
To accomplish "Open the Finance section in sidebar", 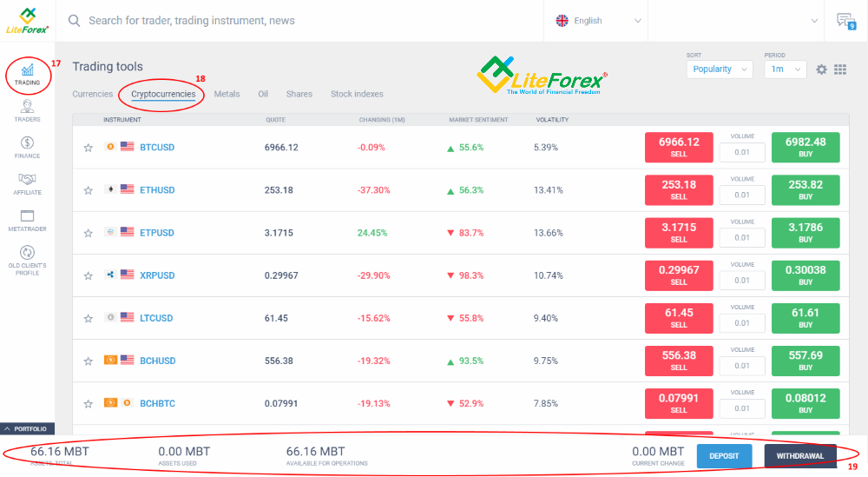I will click(27, 148).
